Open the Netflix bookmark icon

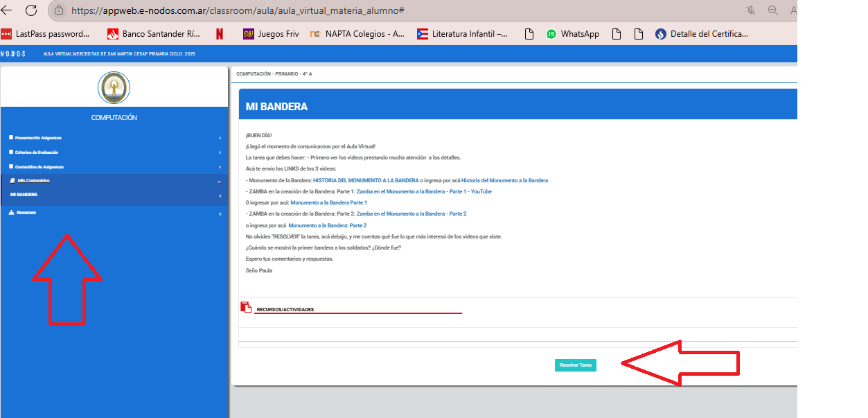(x=220, y=34)
